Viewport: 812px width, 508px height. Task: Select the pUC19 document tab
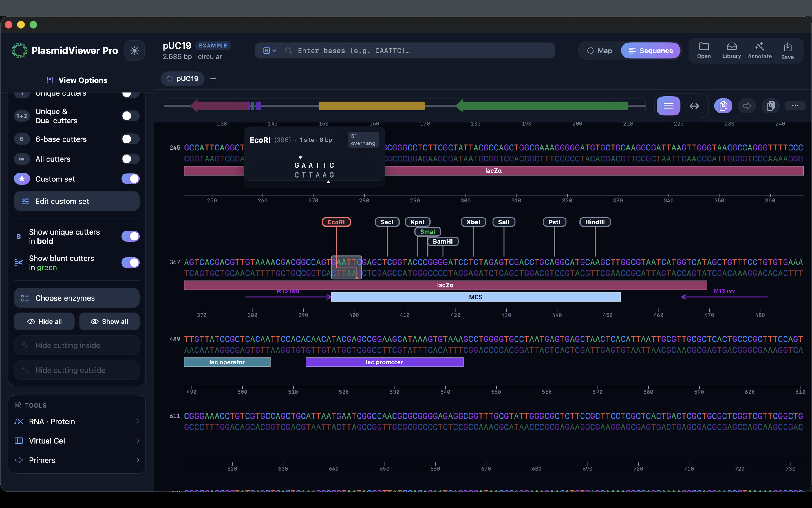(182, 79)
